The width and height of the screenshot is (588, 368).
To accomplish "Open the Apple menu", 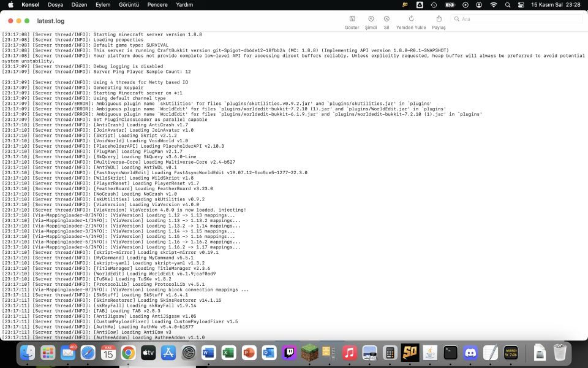I will (11, 5).
